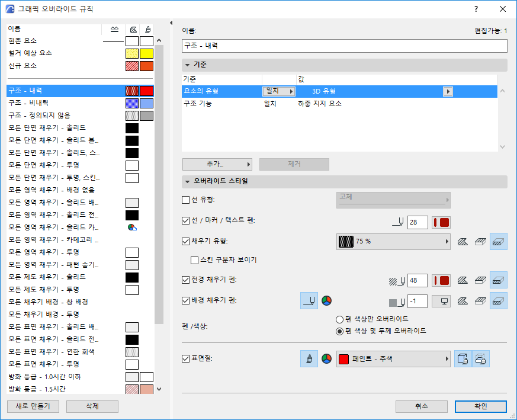Select the 방화 등급 - 1.5시간 rule

point(81,389)
